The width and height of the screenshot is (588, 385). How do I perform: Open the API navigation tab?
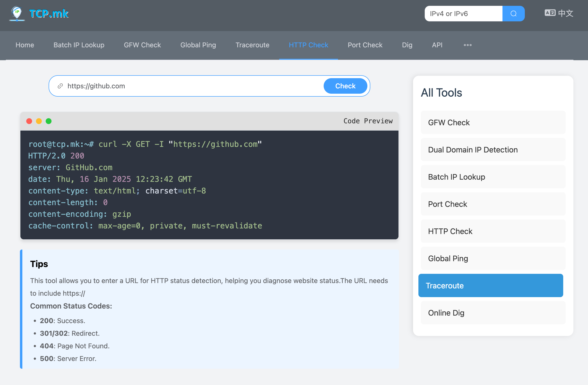437,45
